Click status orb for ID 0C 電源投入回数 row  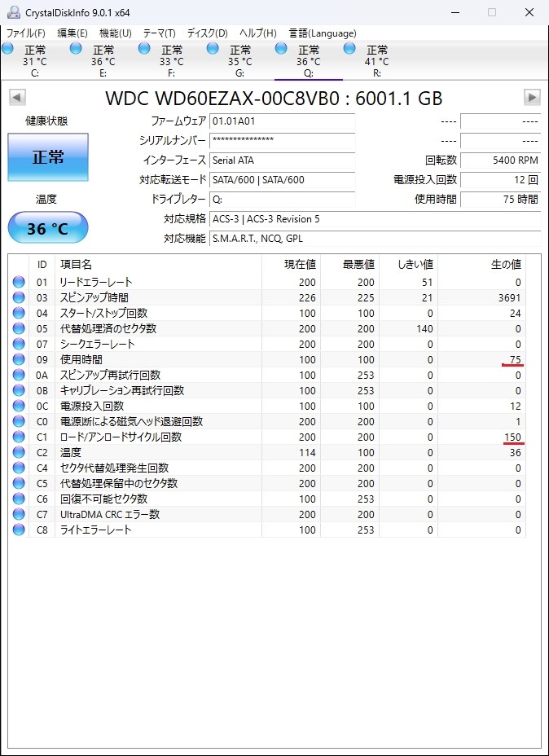[x=19, y=406]
